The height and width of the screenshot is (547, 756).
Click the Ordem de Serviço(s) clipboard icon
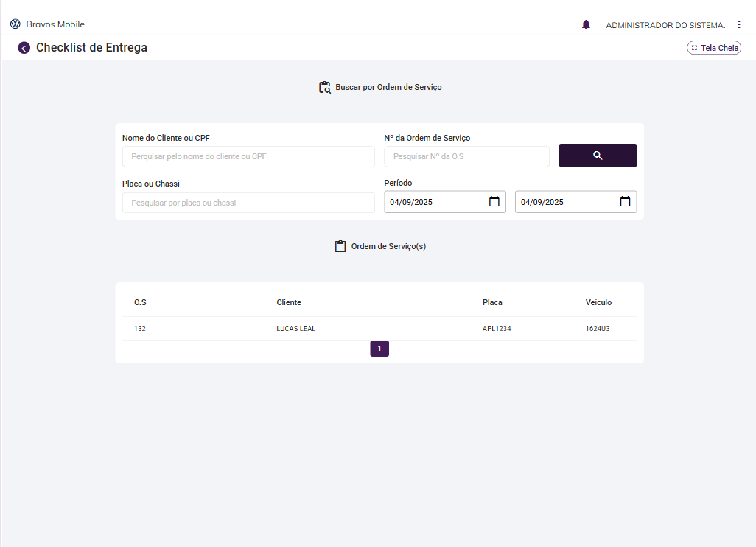[340, 246]
